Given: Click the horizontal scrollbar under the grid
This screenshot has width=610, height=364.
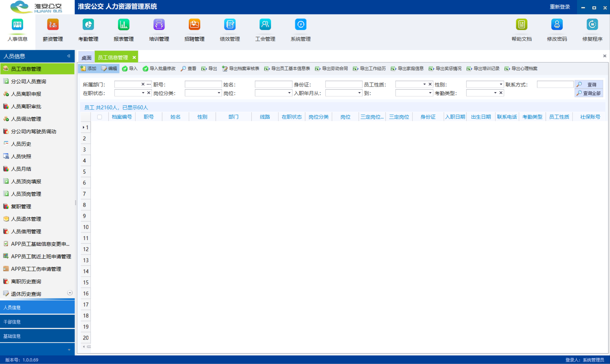Looking at the screenshot, I should pyautogui.click(x=89, y=347).
